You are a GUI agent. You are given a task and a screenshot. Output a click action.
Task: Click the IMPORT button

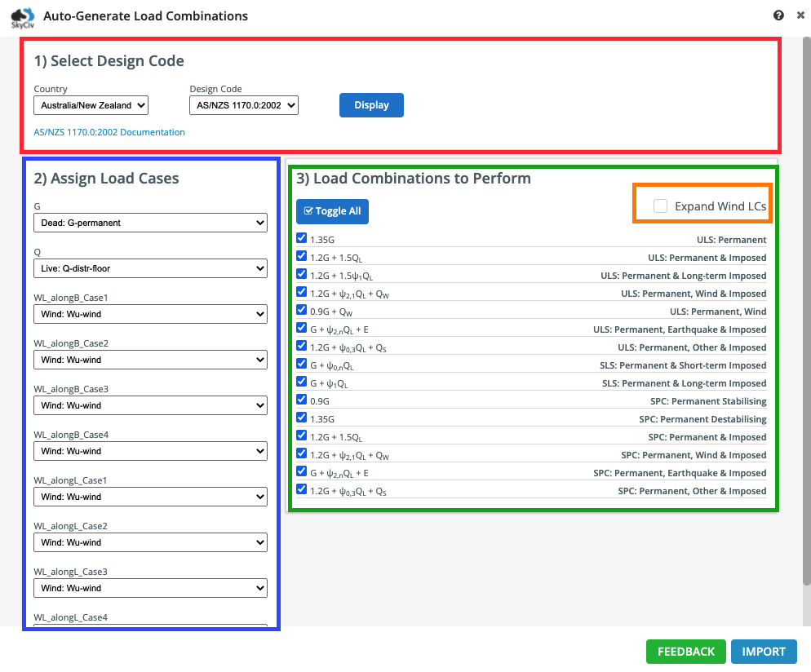pyautogui.click(x=764, y=652)
